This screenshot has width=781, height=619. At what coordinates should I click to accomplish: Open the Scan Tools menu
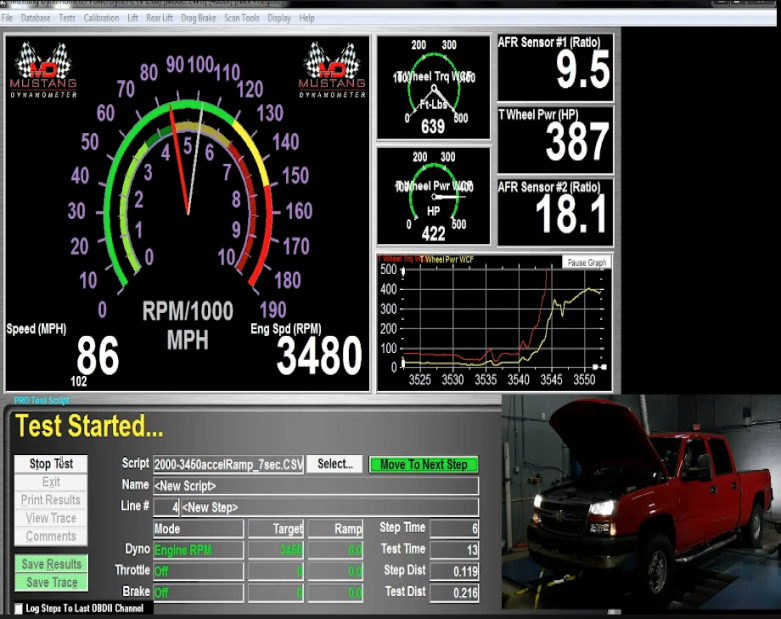click(242, 18)
